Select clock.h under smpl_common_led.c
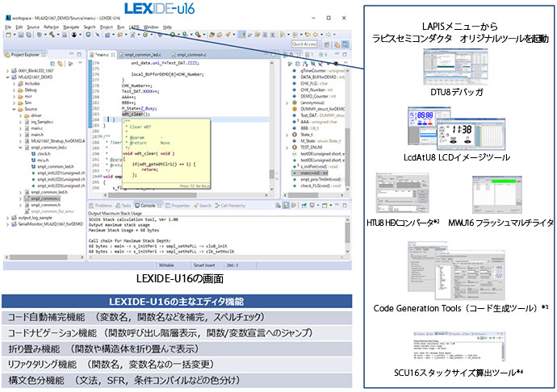This screenshot has width=557, height=392. (x=40, y=154)
